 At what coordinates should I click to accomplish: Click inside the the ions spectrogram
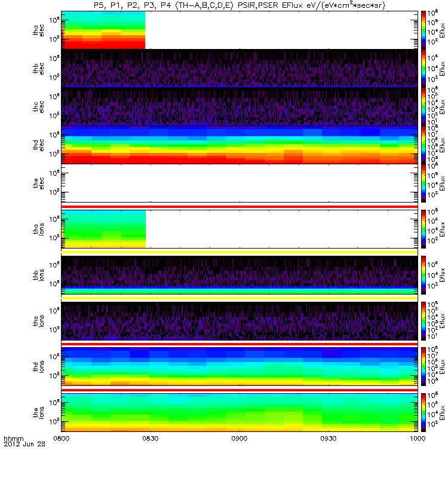click(240, 412)
